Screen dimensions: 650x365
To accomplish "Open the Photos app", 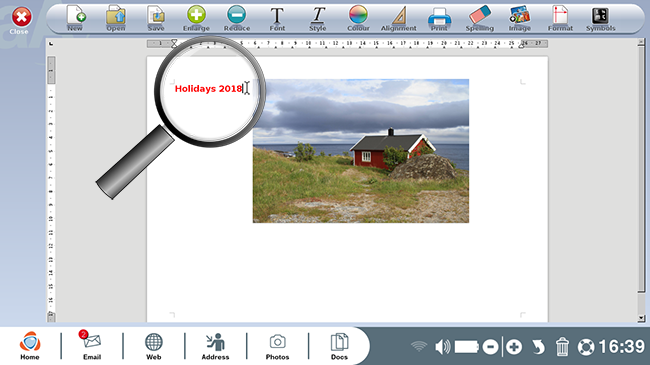I will pyautogui.click(x=277, y=346).
